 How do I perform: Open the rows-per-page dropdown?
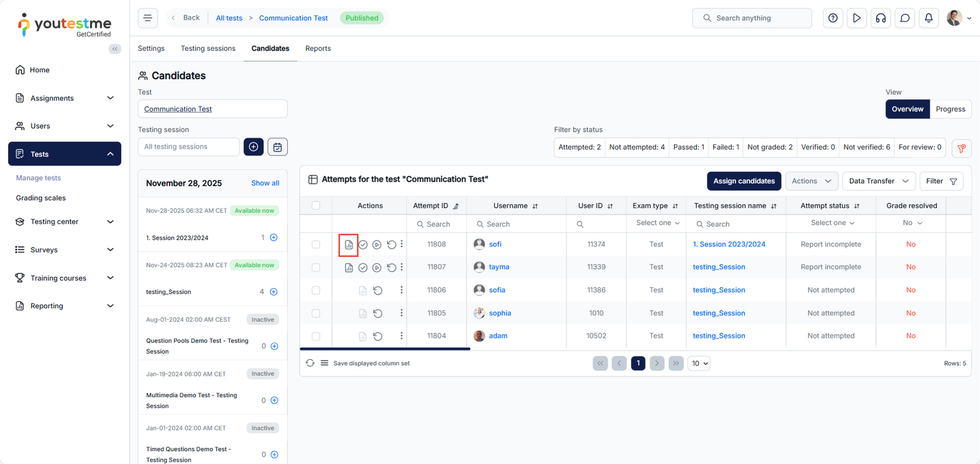tap(699, 363)
